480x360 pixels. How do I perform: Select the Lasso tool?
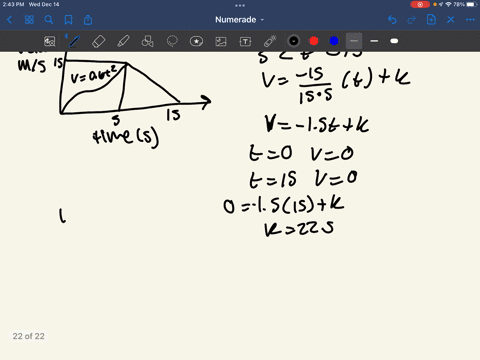[x=172, y=41]
